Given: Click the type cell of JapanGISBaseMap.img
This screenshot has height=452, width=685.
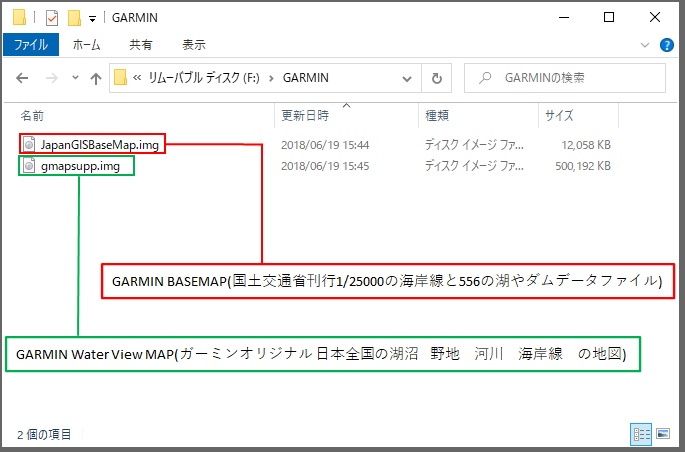Looking at the screenshot, I should [474, 145].
